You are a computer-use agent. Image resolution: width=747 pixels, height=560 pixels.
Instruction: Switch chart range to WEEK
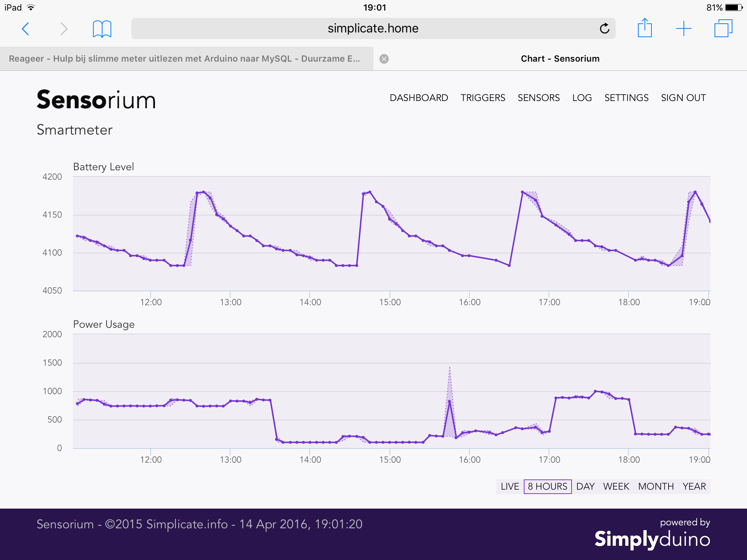click(616, 486)
